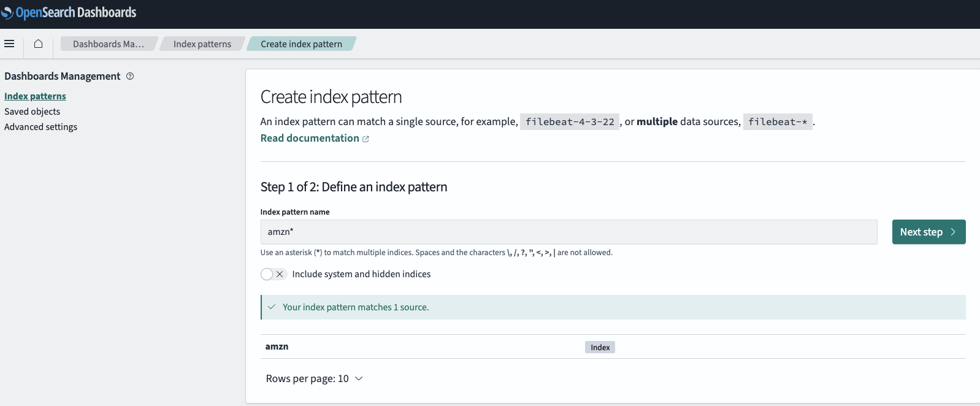
Task: Click the filebeat-4-3-22 example code
Action: 570,122
